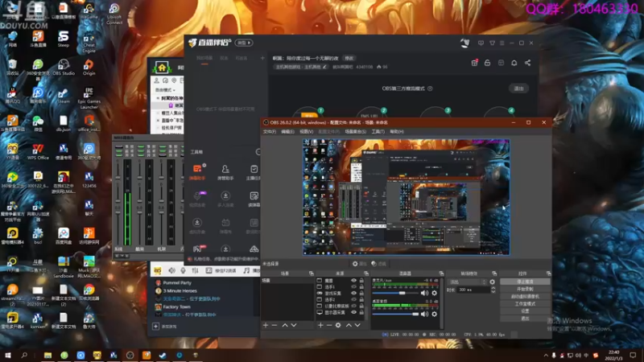The image size is (644, 362).
Task: Toggle the lock on the 游戏采集 source
Action: (x=361, y=293)
